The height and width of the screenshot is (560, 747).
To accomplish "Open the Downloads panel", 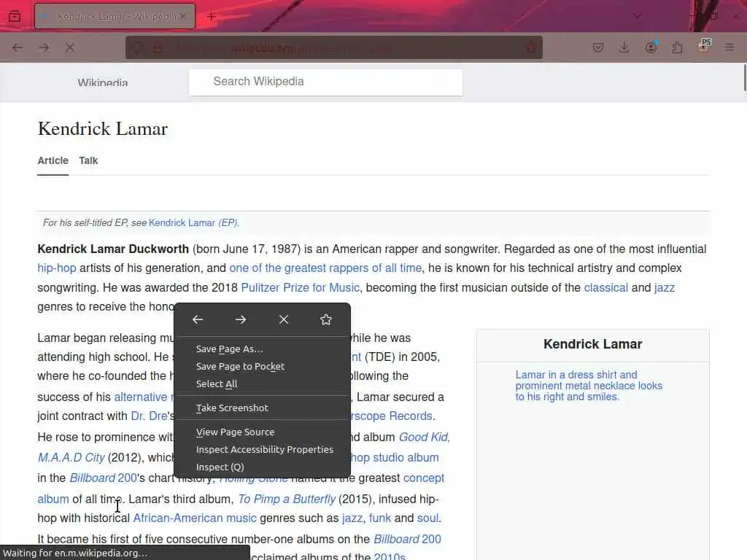I will coord(624,47).
